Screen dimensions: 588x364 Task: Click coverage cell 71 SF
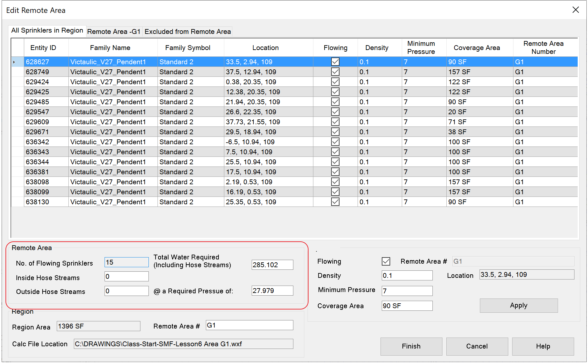pos(480,122)
